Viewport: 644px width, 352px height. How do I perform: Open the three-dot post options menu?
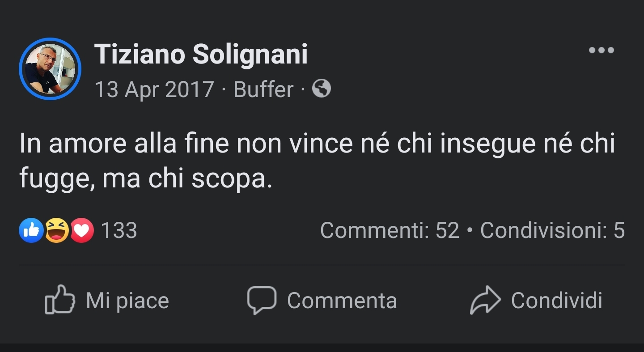[601, 50]
